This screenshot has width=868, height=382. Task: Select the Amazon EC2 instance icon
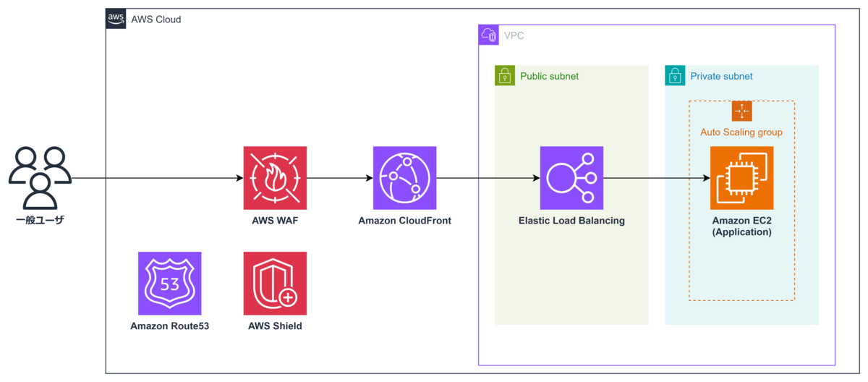[x=742, y=178]
